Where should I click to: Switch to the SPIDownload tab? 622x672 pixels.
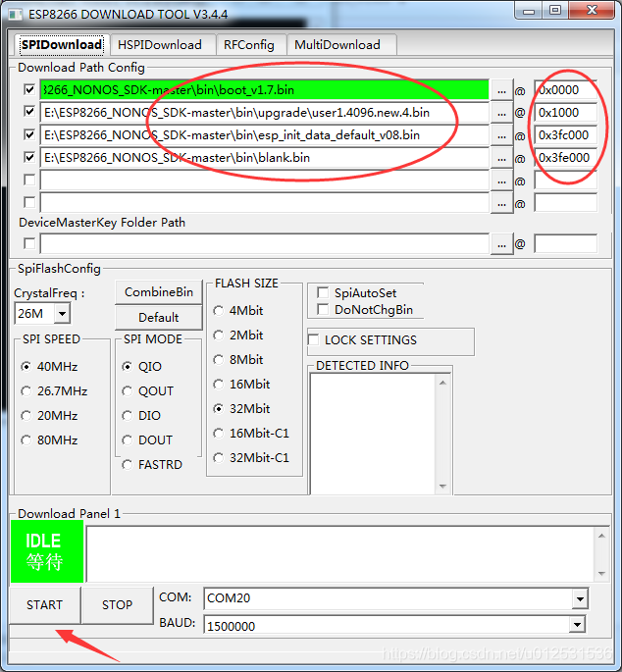coord(61,45)
